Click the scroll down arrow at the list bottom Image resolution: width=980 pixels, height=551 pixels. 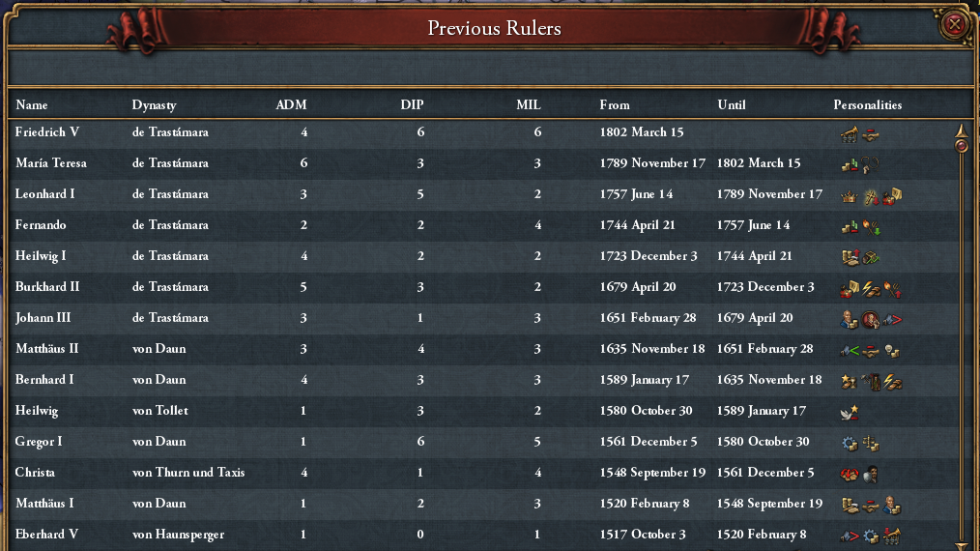tap(961, 544)
